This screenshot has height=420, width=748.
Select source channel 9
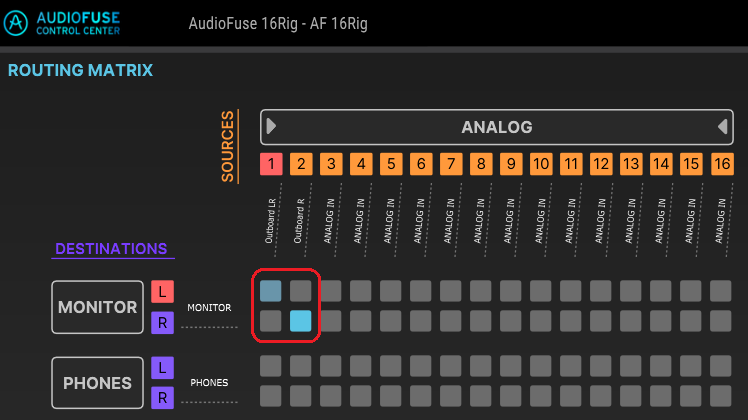pyautogui.click(x=511, y=164)
